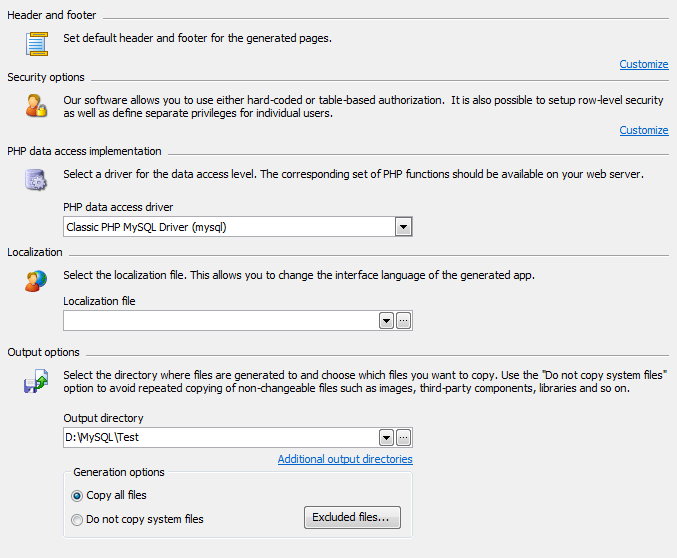Click the 'Localization' section heading
Image resolution: width=677 pixels, height=558 pixels.
[35, 252]
